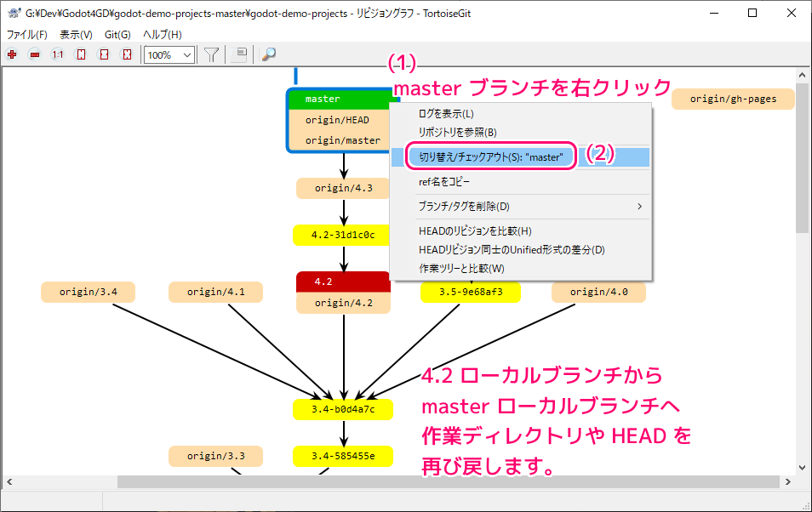
Task: Select the origin/3.3 node
Action: [x=215, y=456]
